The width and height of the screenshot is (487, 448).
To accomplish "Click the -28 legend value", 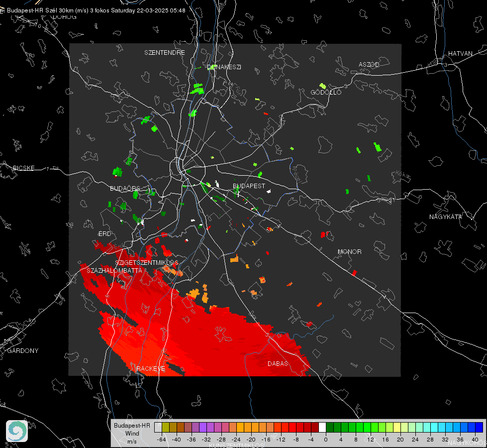I will coord(221,440).
